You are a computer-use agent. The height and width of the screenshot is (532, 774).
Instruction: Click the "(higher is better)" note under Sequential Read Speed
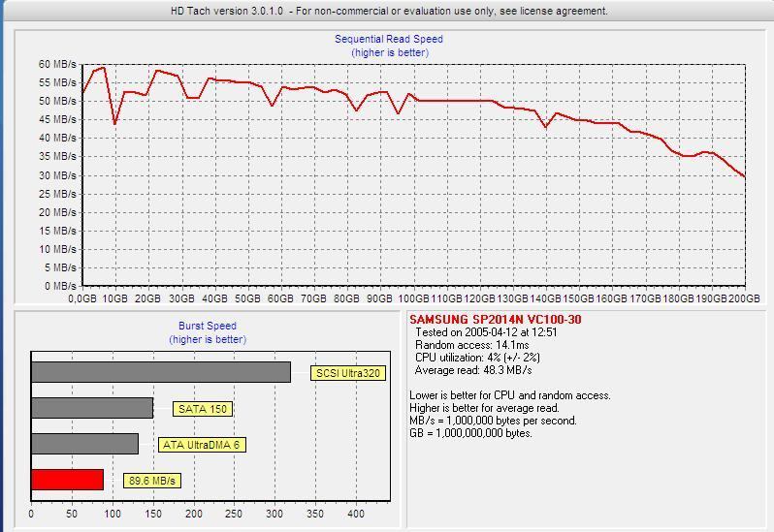pos(390,52)
